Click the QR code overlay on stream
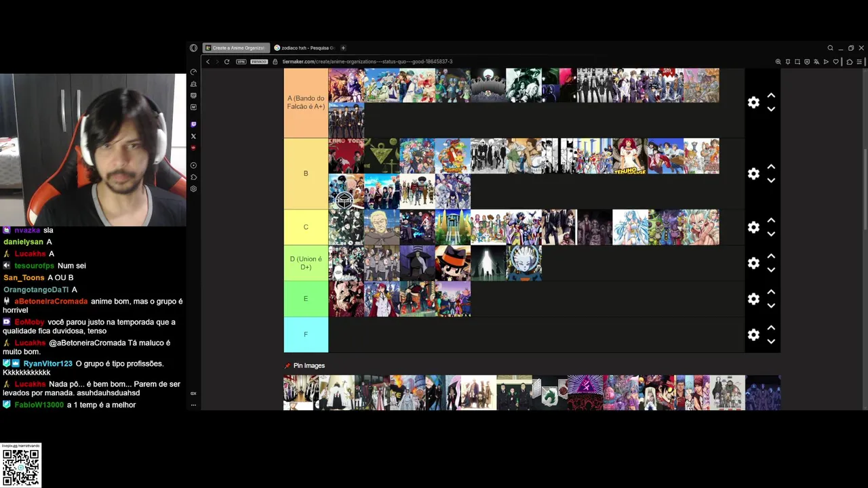868x488 pixels. pos(21,467)
